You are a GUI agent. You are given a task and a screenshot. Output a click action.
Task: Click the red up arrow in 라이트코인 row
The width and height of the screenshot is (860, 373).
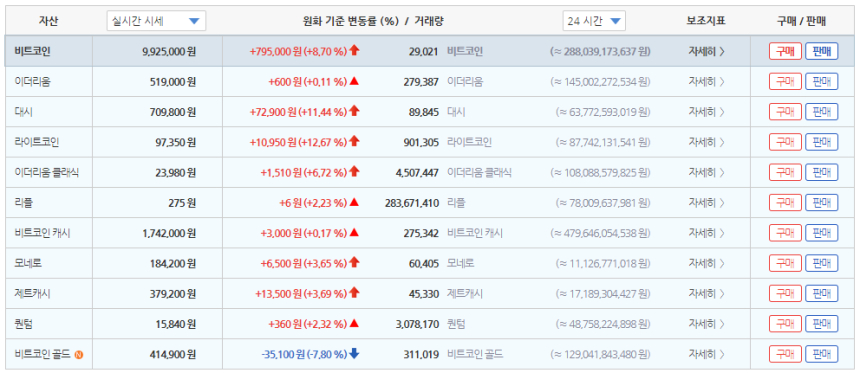click(354, 141)
